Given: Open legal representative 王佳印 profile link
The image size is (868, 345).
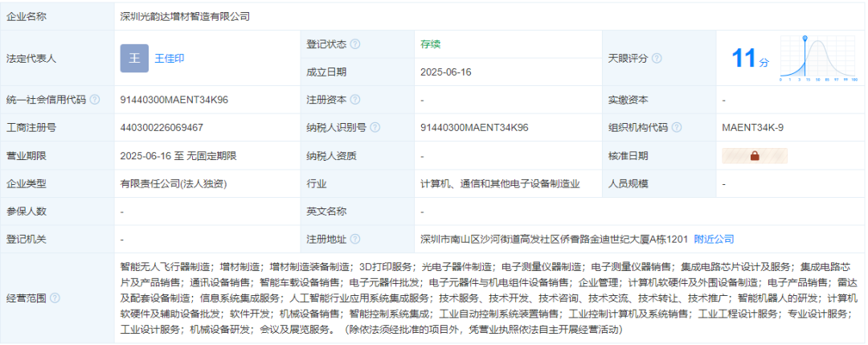Looking at the screenshot, I should (170, 58).
